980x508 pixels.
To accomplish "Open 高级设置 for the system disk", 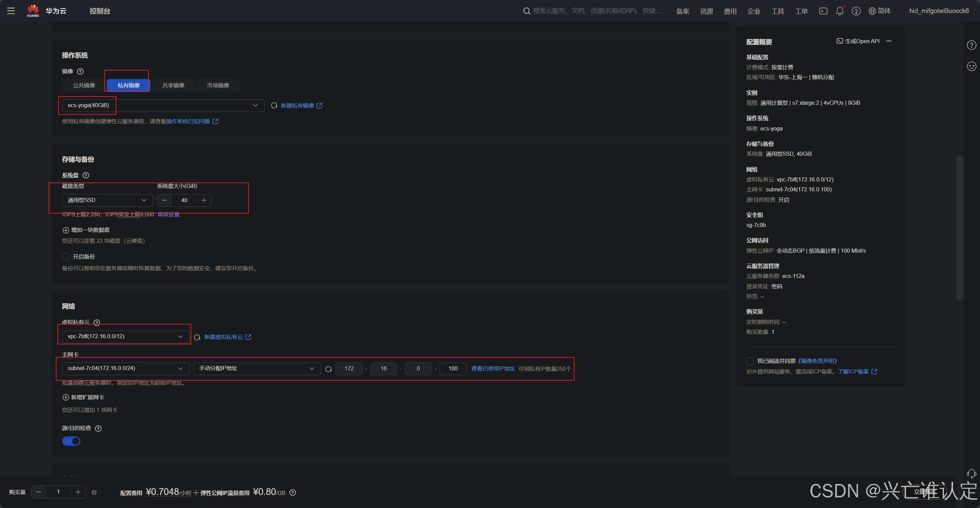I will 169,215.
